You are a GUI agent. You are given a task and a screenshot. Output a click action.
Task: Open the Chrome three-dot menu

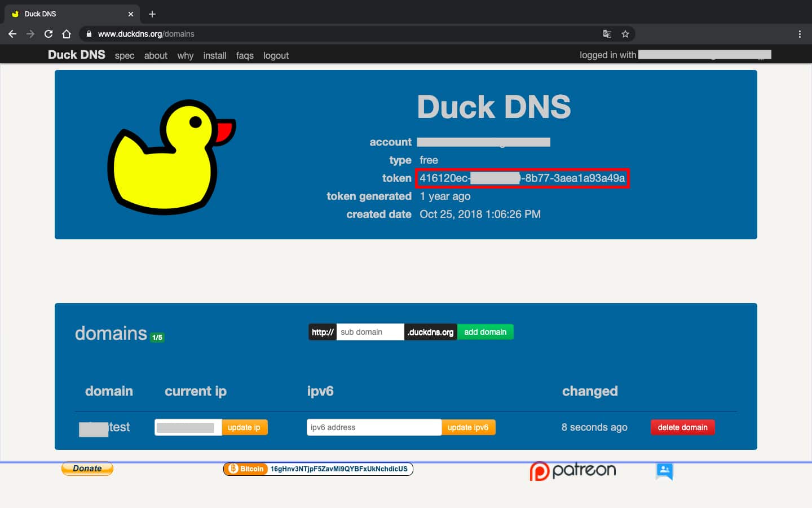point(800,34)
